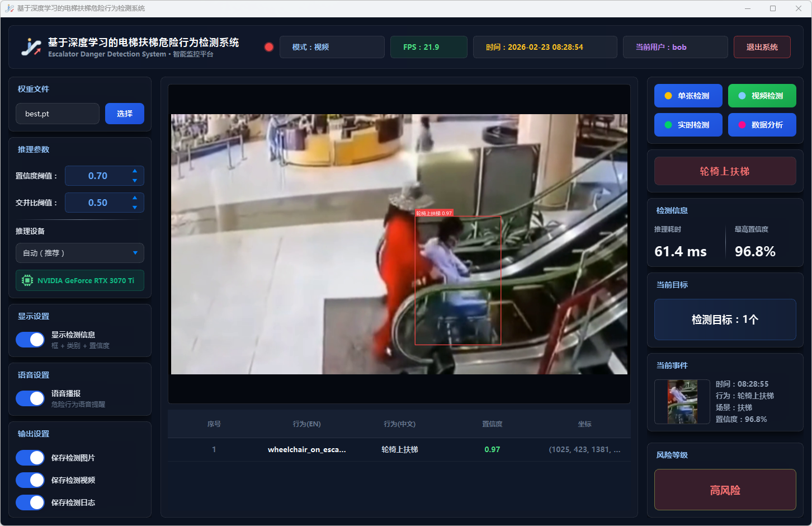Increase the 置信度阈值 value with up arrow
This screenshot has width=812, height=526.
coord(135,171)
